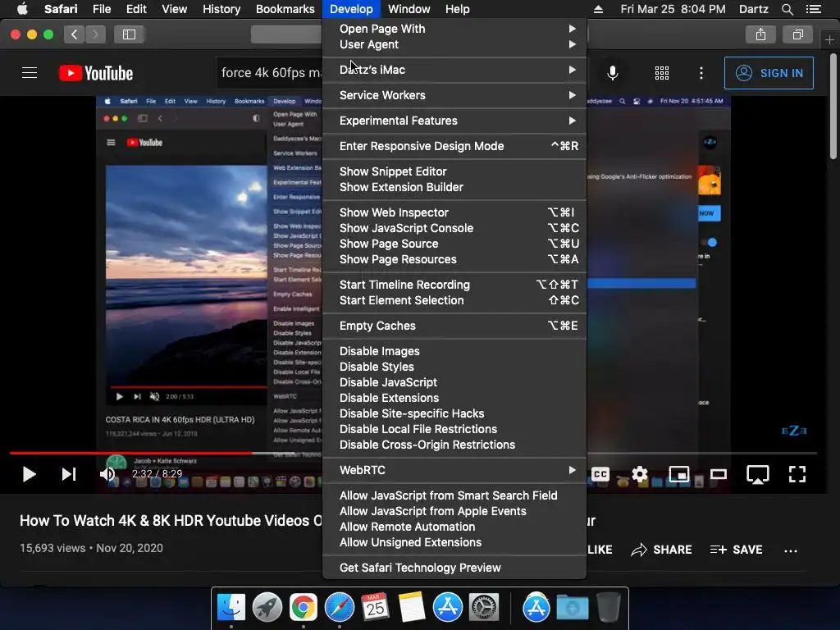Toggle Disable Local File Restrictions
840x630 pixels.
454,428
